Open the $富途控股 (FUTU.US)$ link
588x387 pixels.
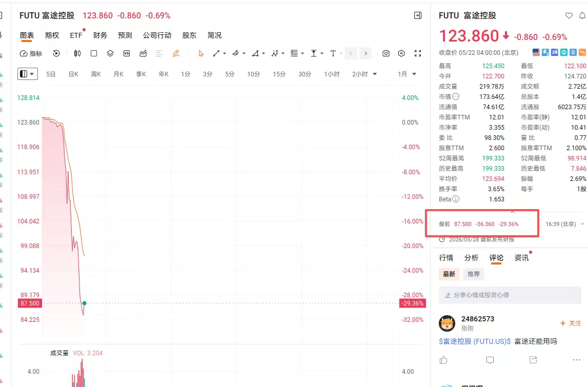[x=475, y=341]
